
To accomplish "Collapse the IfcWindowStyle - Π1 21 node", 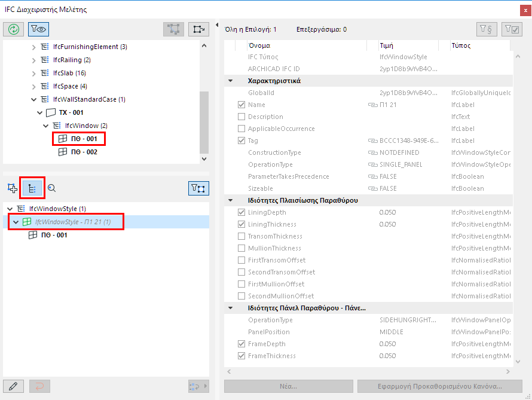I will (x=16, y=222).
